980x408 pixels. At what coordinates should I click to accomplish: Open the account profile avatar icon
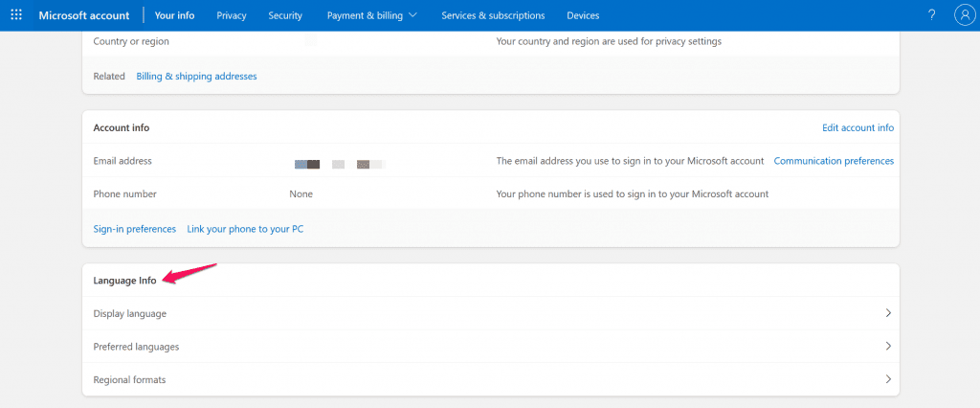(965, 15)
